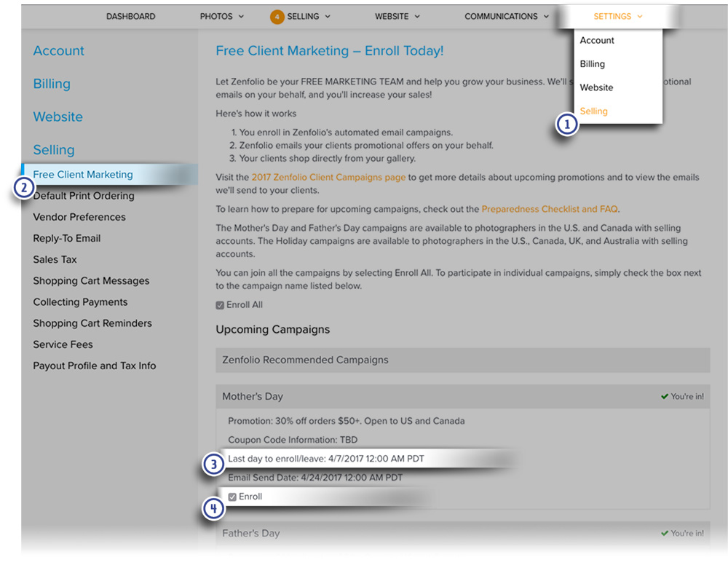Expand the Photos menu chevron
The width and height of the screenshot is (728, 565).
(241, 16)
